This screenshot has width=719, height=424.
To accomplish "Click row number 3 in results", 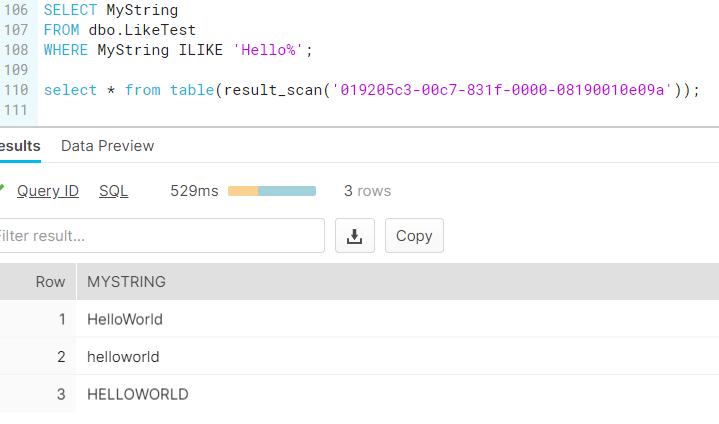I will (x=61, y=394).
